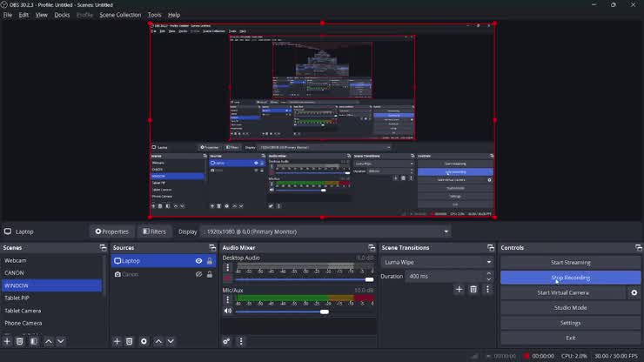This screenshot has height=362, width=644.
Task: Click Stop Recording button
Action: (571, 278)
